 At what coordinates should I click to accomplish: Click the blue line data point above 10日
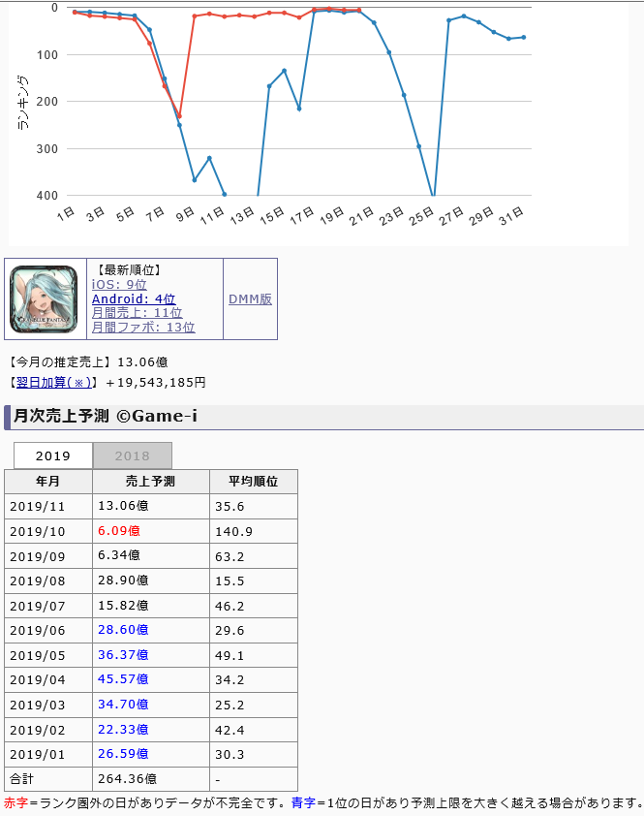(x=209, y=158)
